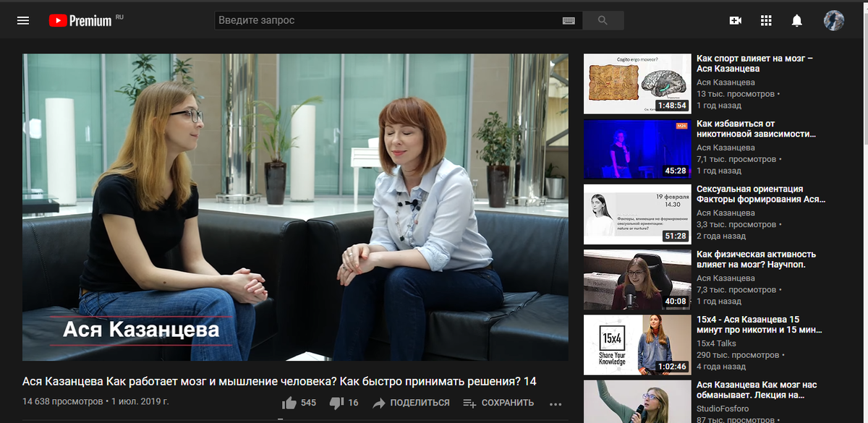Image resolution: width=868 pixels, height=423 pixels.
Task: Open your account avatar menu
Action: coord(833,20)
